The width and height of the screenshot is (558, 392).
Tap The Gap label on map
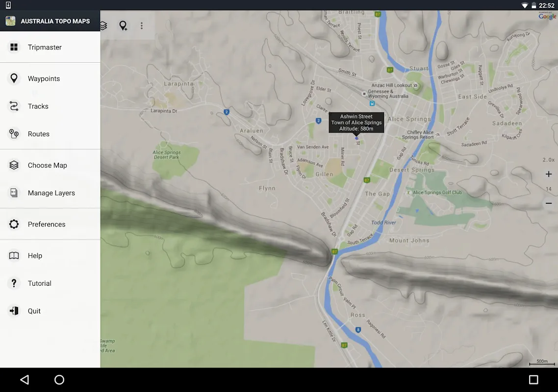[x=377, y=194]
